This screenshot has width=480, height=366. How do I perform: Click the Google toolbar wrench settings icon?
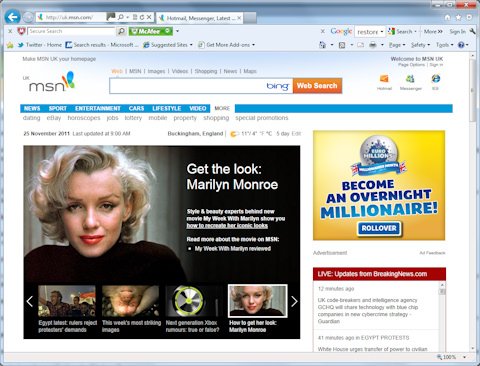473,31
